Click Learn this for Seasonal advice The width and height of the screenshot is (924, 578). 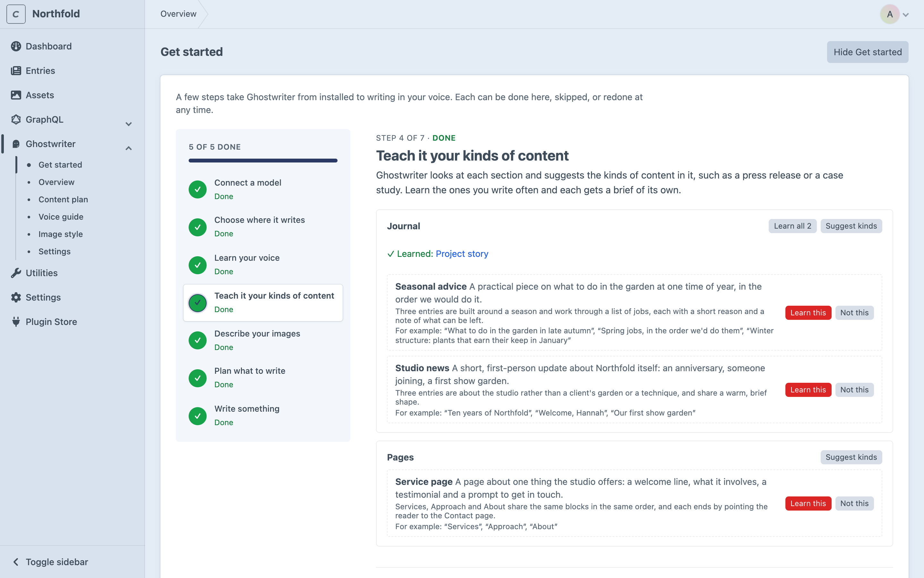point(808,313)
